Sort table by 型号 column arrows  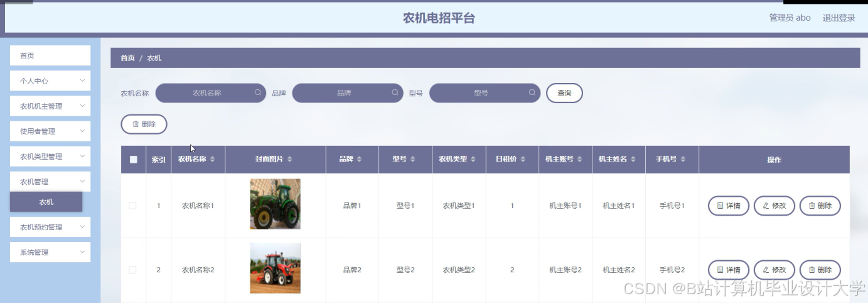tap(412, 160)
